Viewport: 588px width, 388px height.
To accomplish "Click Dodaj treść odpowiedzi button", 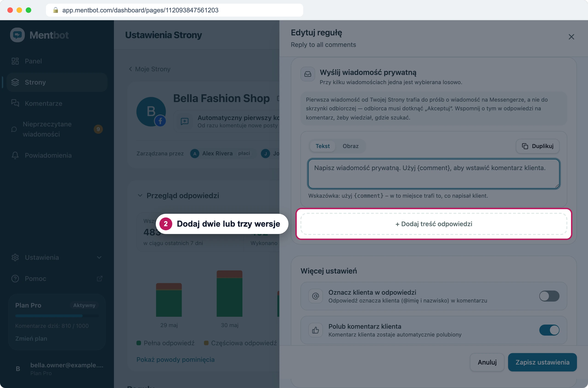I will tap(434, 224).
